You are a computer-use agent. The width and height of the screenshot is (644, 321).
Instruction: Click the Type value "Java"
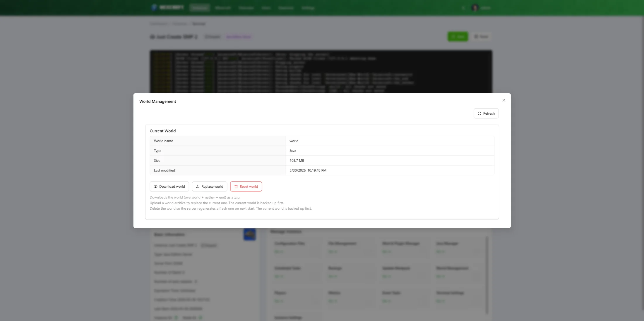point(293,151)
